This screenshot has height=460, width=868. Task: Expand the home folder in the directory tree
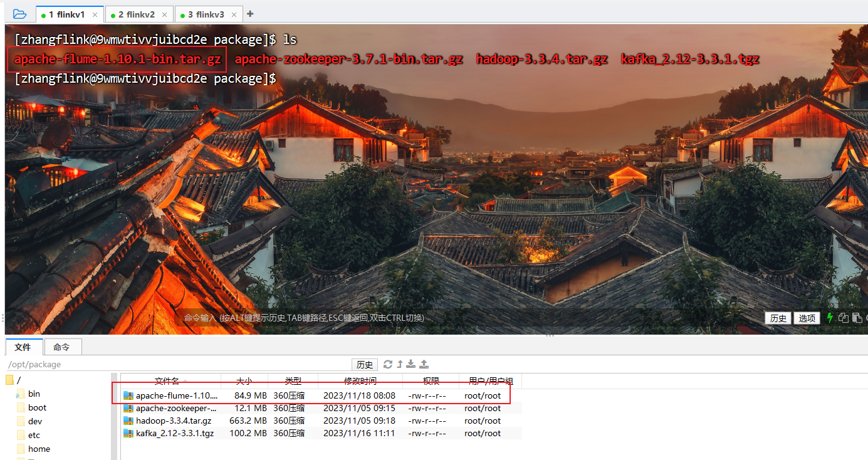38,448
